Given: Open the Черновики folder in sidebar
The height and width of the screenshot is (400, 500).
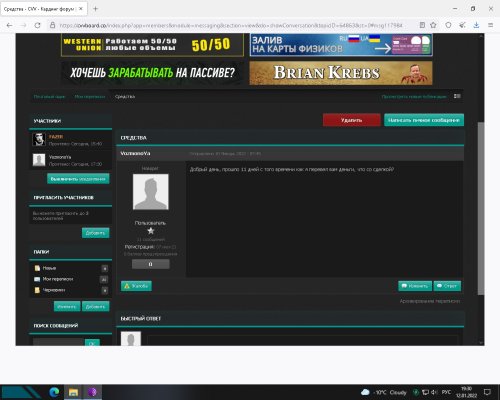Looking at the screenshot, I should tap(54, 290).
